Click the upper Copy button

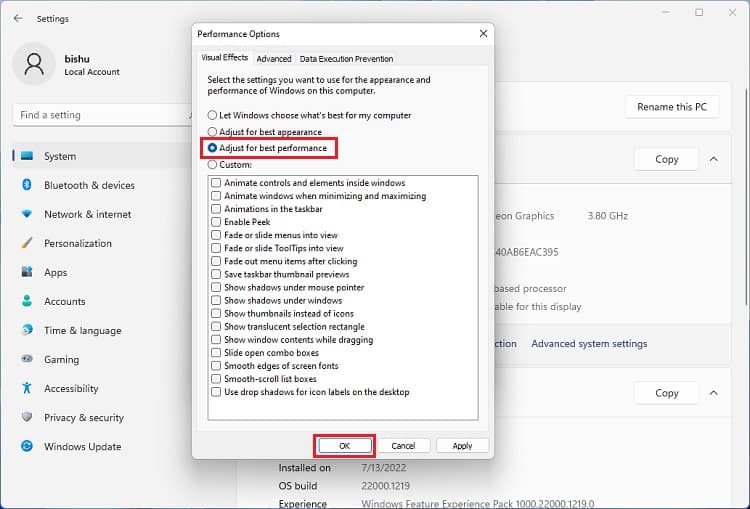tap(666, 159)
